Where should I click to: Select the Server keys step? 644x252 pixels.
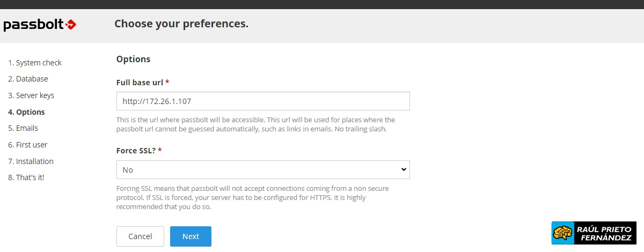(x=31, y=95)
